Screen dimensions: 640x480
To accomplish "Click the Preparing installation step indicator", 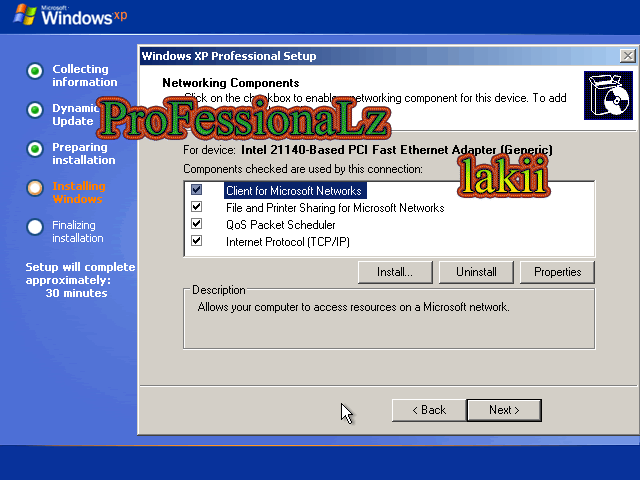I will coord(35,149).
